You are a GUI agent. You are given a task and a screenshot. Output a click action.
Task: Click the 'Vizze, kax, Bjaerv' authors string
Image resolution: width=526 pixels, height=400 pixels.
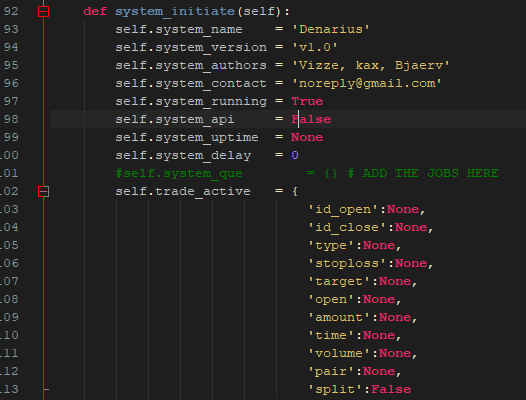tap(370, 65)
